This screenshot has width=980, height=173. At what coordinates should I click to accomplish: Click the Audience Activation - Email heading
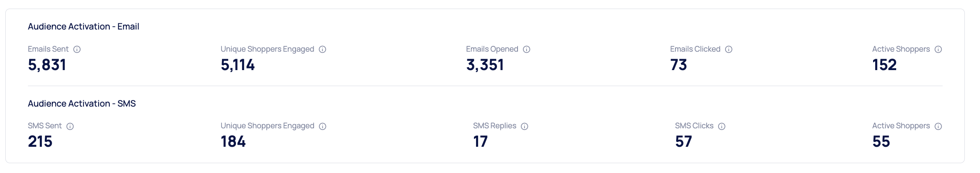[83, 27]
